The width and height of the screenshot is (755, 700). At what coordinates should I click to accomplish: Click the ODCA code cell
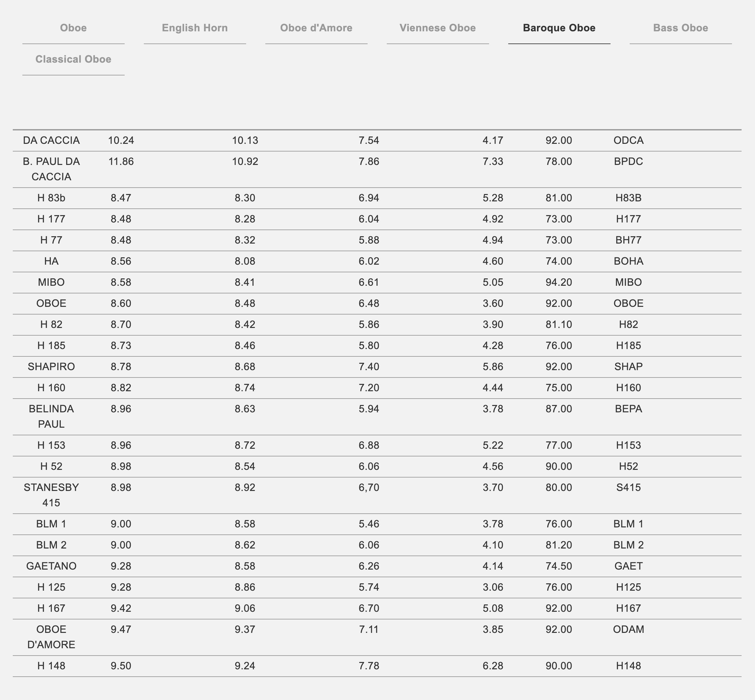(x=628, y=141)
